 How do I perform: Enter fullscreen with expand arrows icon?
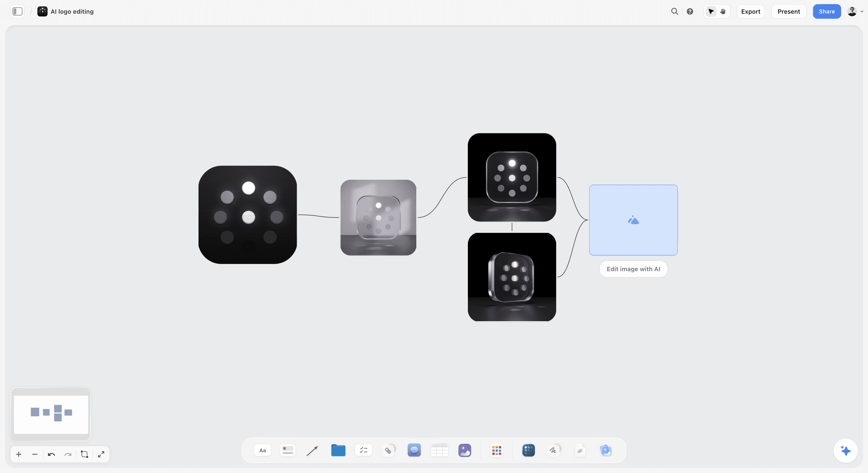pos(101,454)
